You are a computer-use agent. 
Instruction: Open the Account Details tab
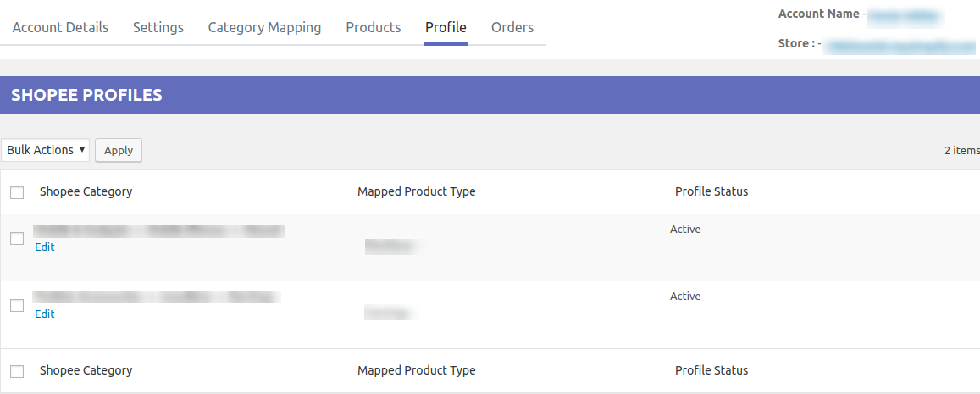[60, 27]
